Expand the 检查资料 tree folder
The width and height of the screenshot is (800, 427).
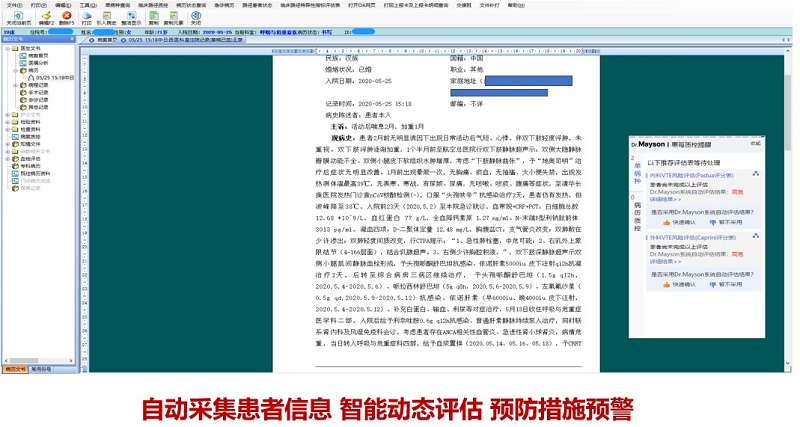click(8, 130)
